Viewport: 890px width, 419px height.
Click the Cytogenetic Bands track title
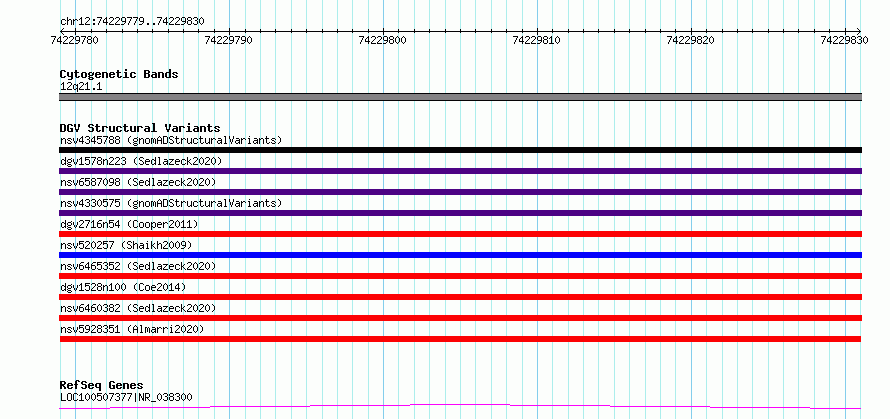coord(119,74)
